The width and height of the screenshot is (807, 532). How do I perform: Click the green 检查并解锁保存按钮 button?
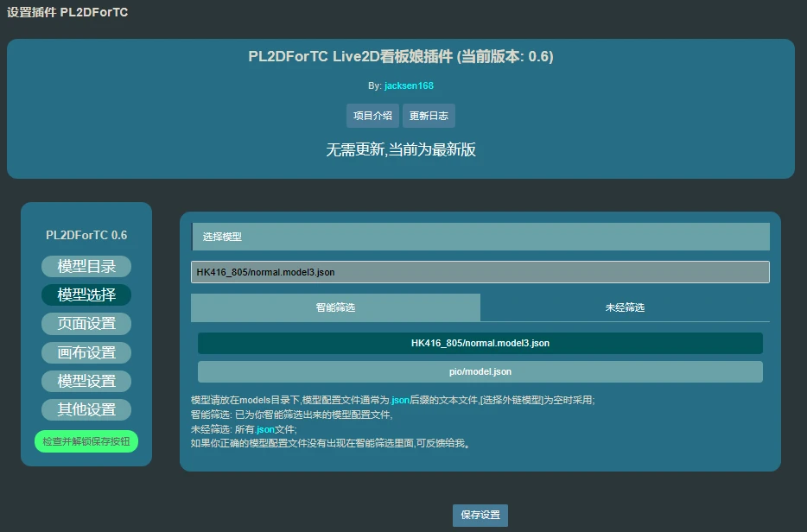tap(86, 441)
